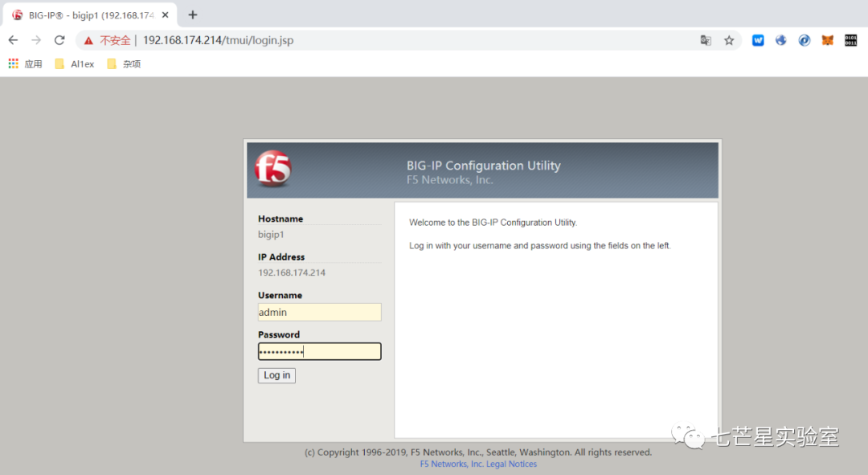
Task: Click the Log in button
Action: [276, 375]
